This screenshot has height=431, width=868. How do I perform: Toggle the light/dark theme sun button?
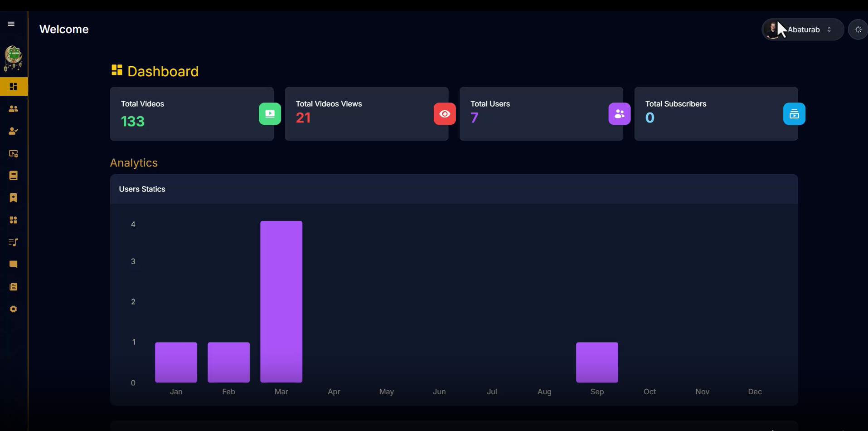tap(858, 29)
